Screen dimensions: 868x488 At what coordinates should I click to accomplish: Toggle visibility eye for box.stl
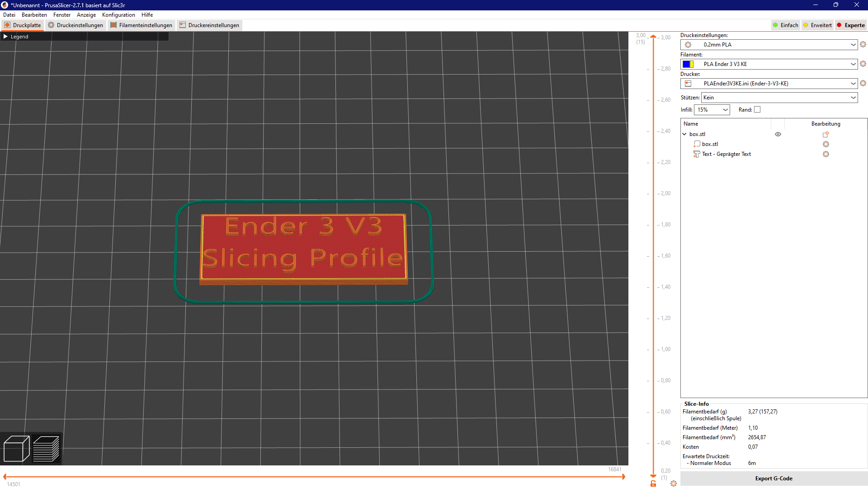(778, 134)
